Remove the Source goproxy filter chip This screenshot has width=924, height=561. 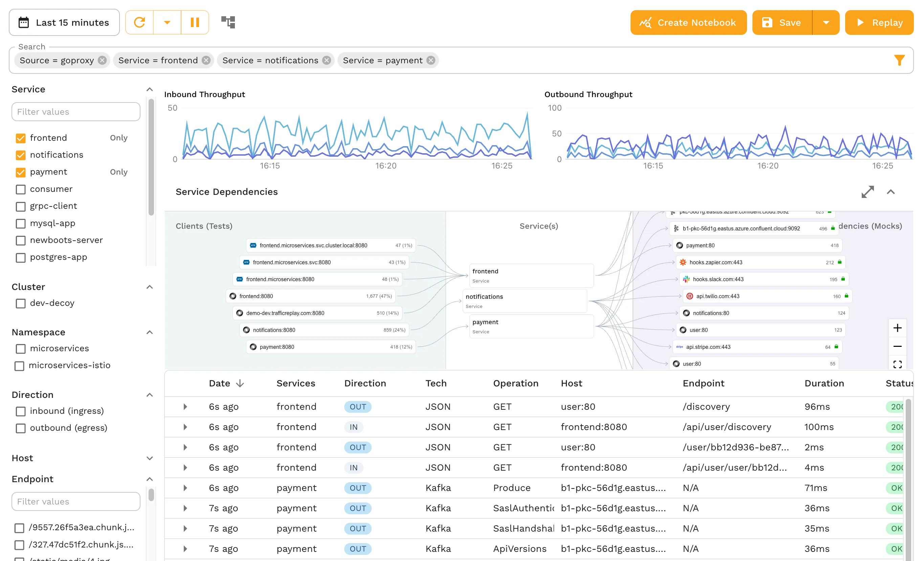click(101, 60)
